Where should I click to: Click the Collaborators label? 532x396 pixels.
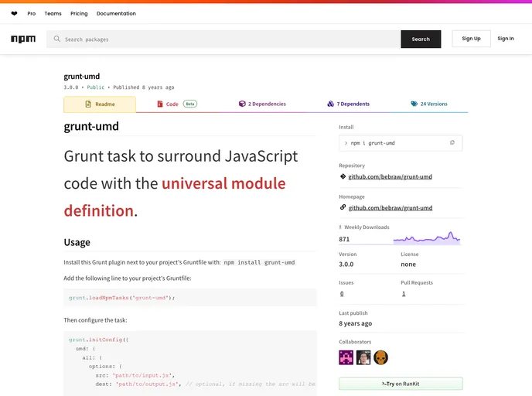(355, 342)
